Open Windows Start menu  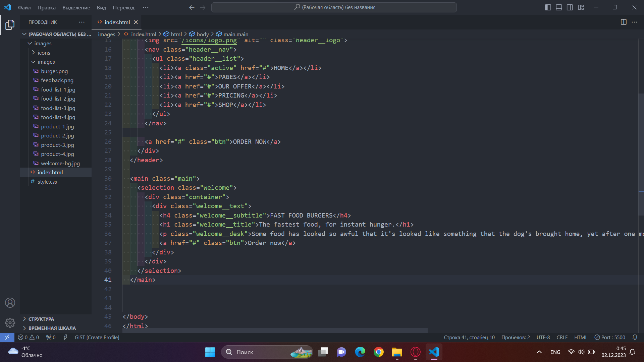[210, 352]
